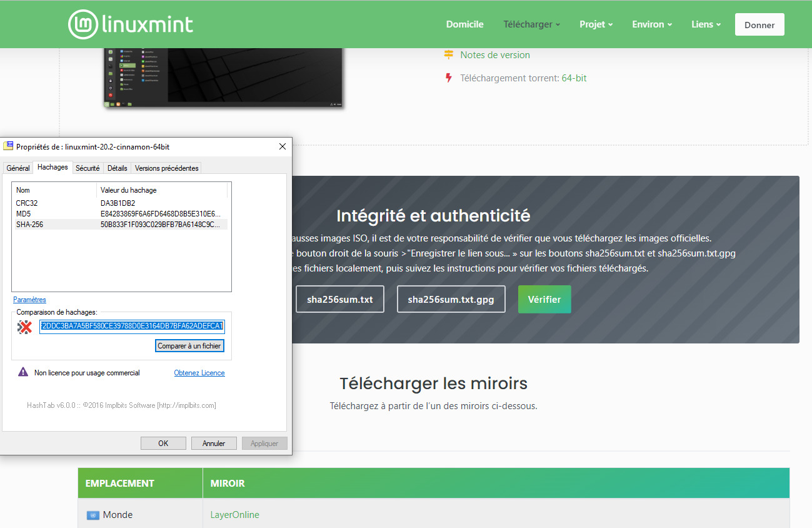The image size is (812, 528).
Task: Confirm the dialog with OK
Action: pos(163,443)
